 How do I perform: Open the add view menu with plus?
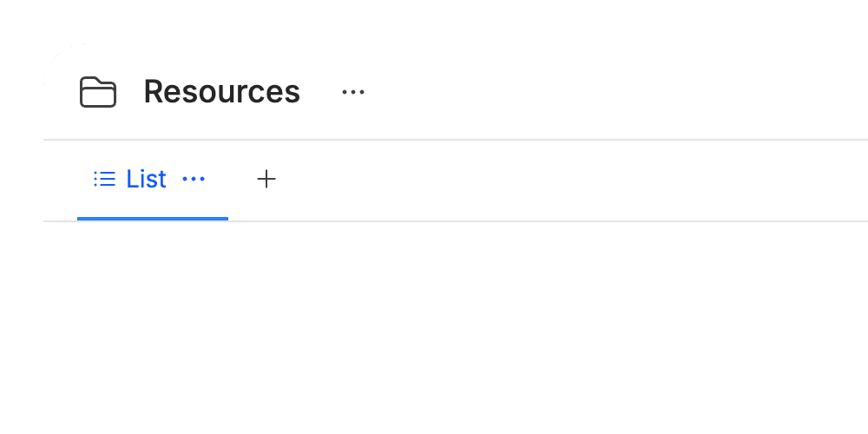point(266,179)
